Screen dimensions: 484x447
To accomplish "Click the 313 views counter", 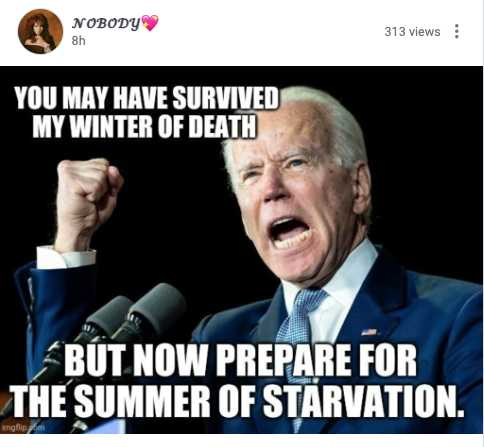I will tap(412, 32).
